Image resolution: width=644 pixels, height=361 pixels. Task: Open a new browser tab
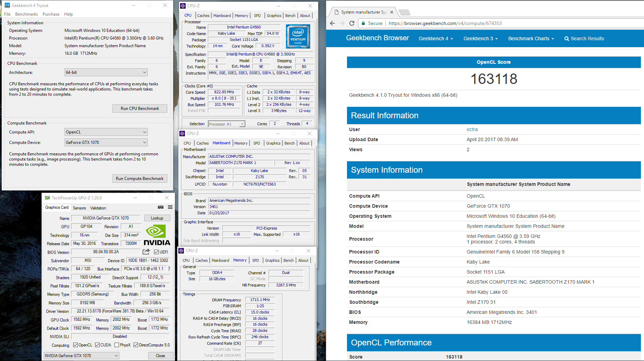(x=405, y=12)
